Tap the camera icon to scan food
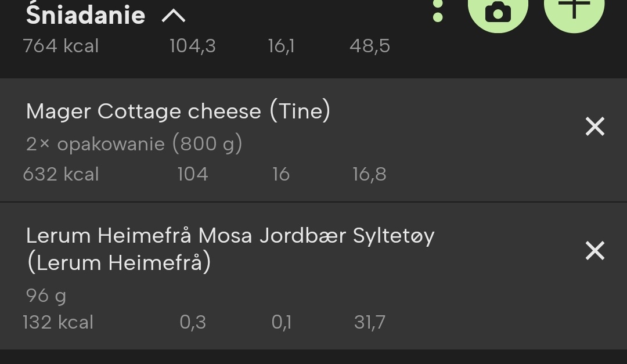Viewport: 627px width, 364px height. pos(498,12)
